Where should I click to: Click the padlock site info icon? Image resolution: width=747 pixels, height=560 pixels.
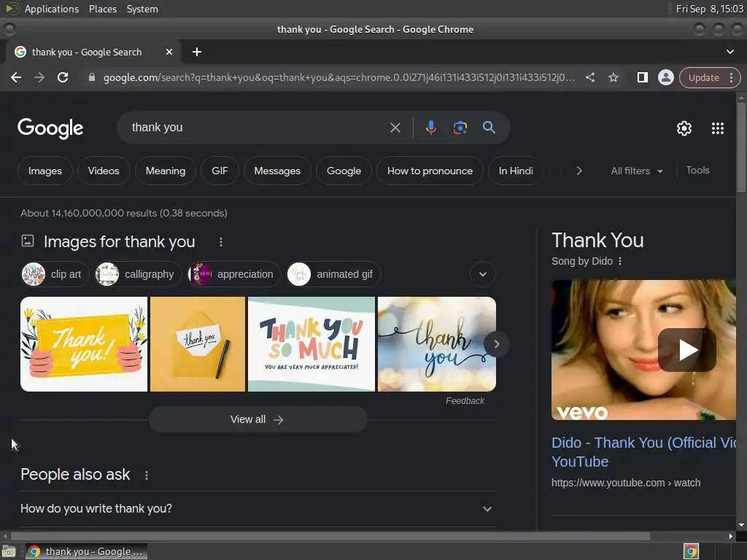click(91, 77)
